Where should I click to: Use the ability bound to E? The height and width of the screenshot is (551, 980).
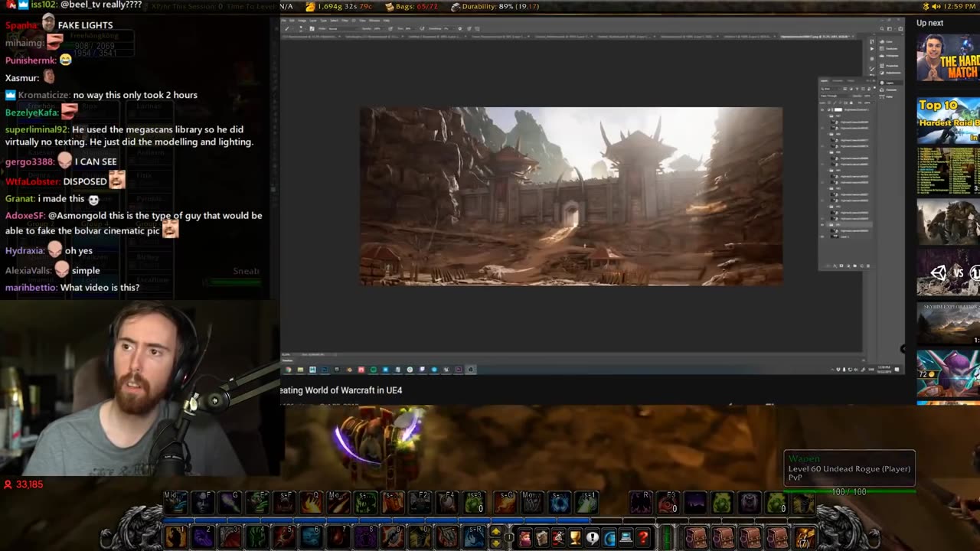pos(257,502)
